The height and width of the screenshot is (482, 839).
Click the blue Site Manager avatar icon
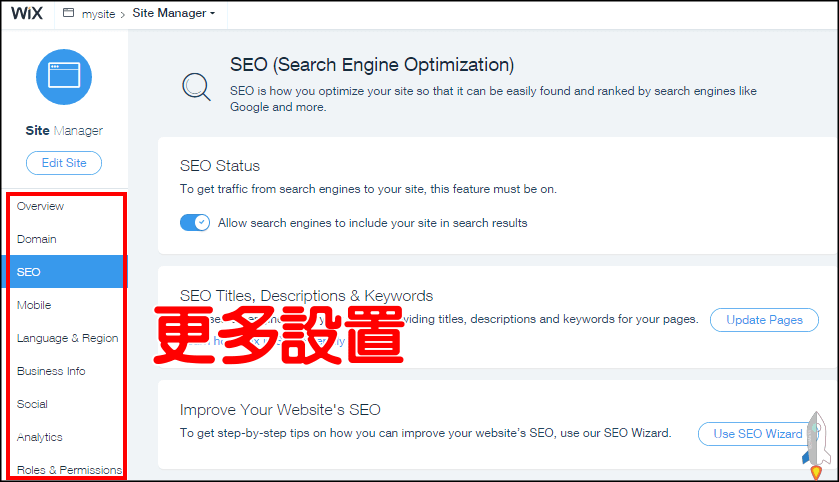click(64, 77)
